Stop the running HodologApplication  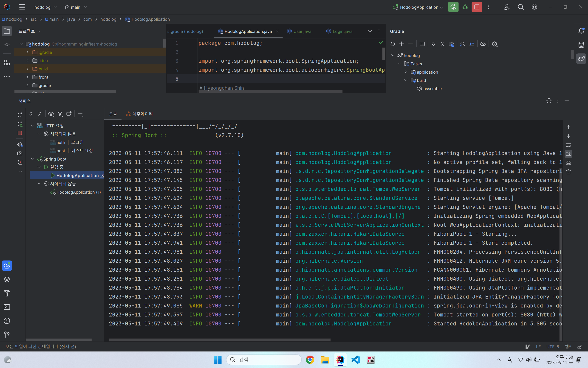click(x=477, y=7)
